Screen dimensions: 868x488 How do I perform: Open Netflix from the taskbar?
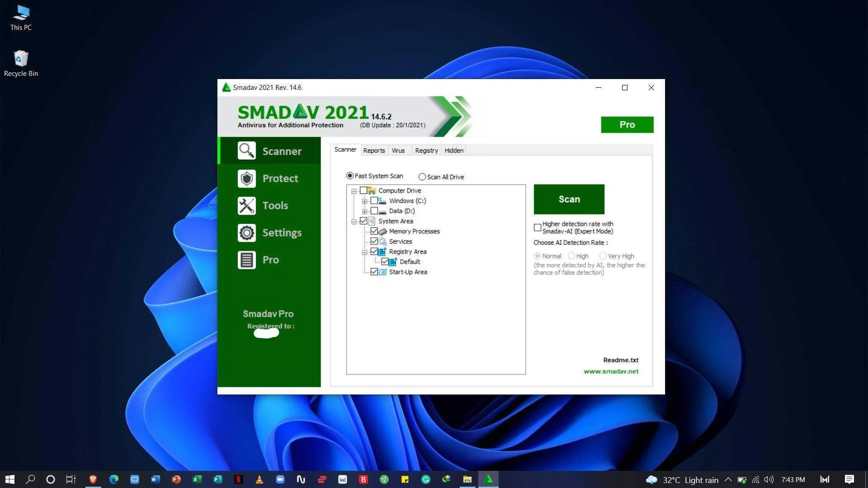point(238,479)
